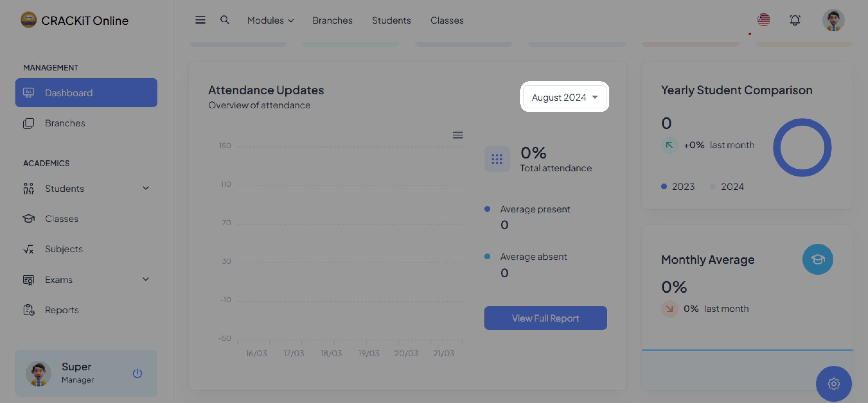Open Reports in the sidebar
The image size is (868, 403).
click(62, 310)
